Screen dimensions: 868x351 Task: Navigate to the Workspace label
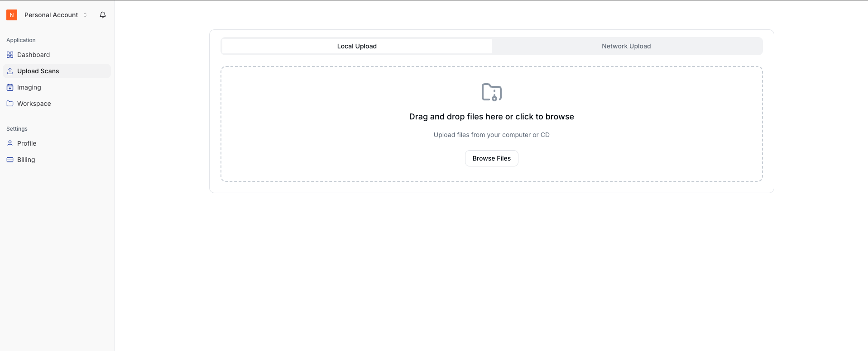click(34, 104)
